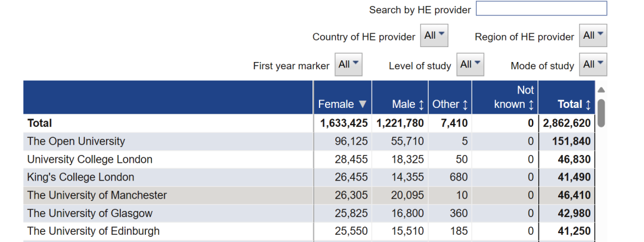Image resolution: width=644 pixels, height=242 pixels.
Task: Click Edinburgh male count 15,510
Action: 407,231
